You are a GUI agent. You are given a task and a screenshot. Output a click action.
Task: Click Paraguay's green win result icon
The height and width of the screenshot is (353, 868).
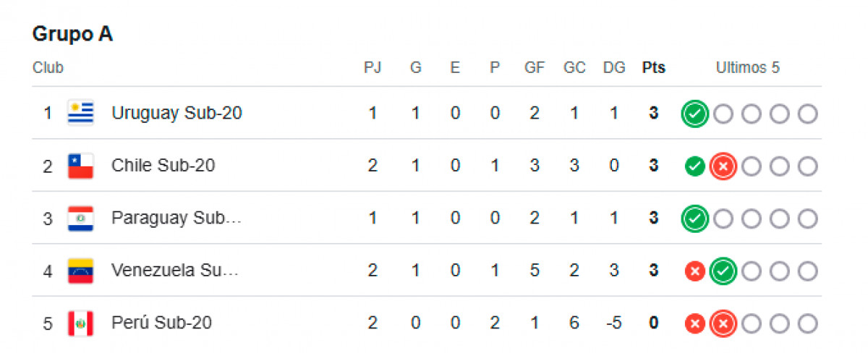tap(694, 218)
